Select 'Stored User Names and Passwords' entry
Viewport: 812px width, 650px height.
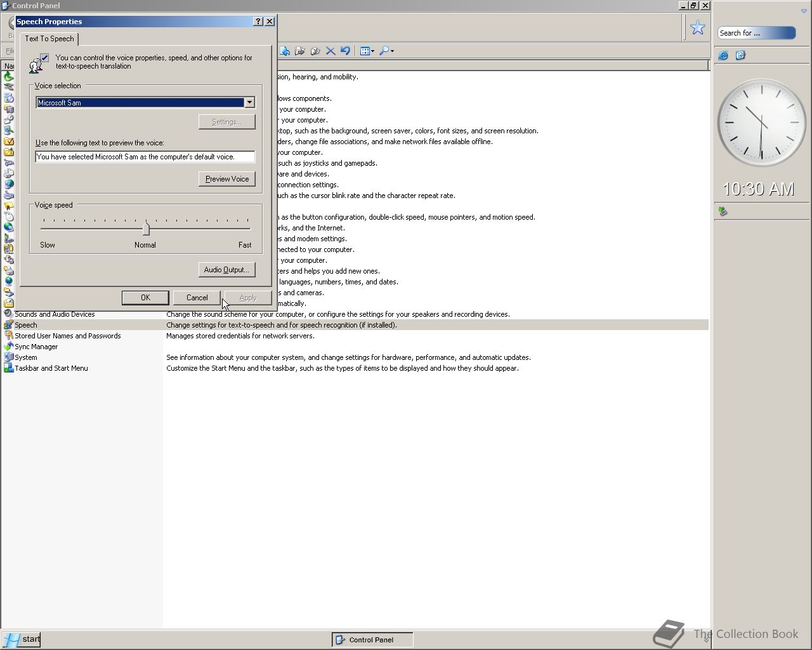(x=68, y=336)
